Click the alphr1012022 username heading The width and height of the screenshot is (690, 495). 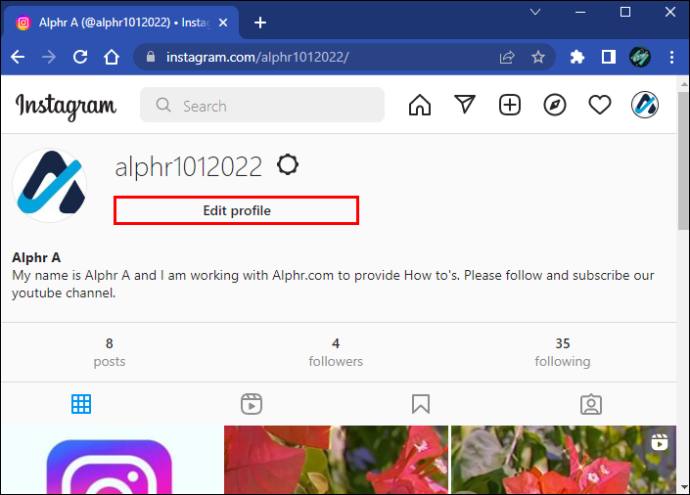coord(188,166)
